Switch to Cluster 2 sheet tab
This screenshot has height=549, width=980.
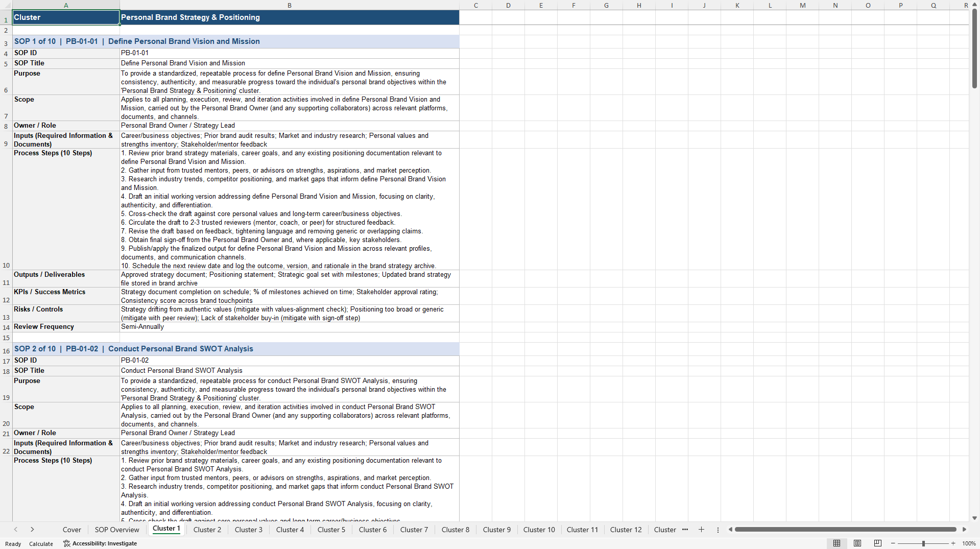pyautogui.click(x=207, y=530)
